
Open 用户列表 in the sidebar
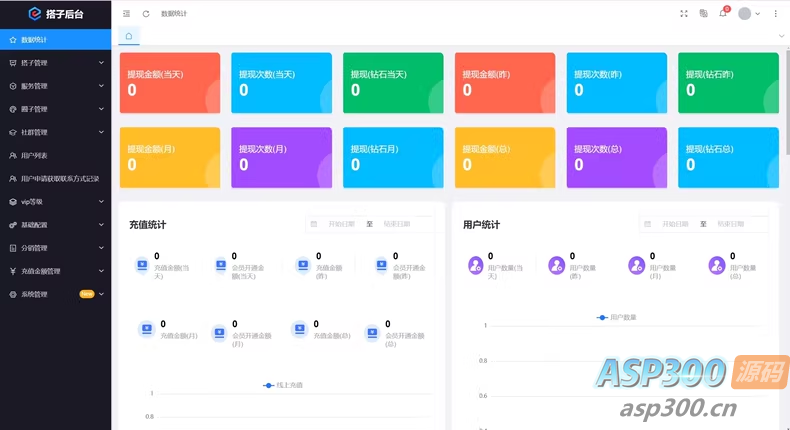coord(55,155)
